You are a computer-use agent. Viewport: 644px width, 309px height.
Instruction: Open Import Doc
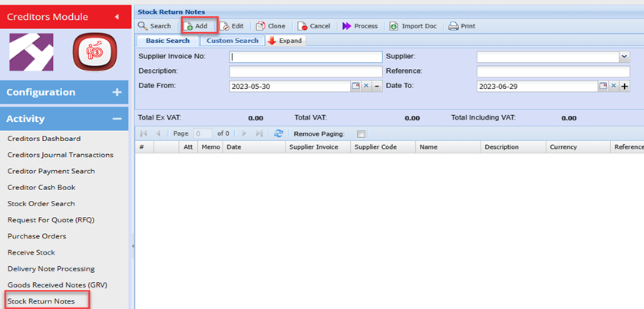pos(413,26)
